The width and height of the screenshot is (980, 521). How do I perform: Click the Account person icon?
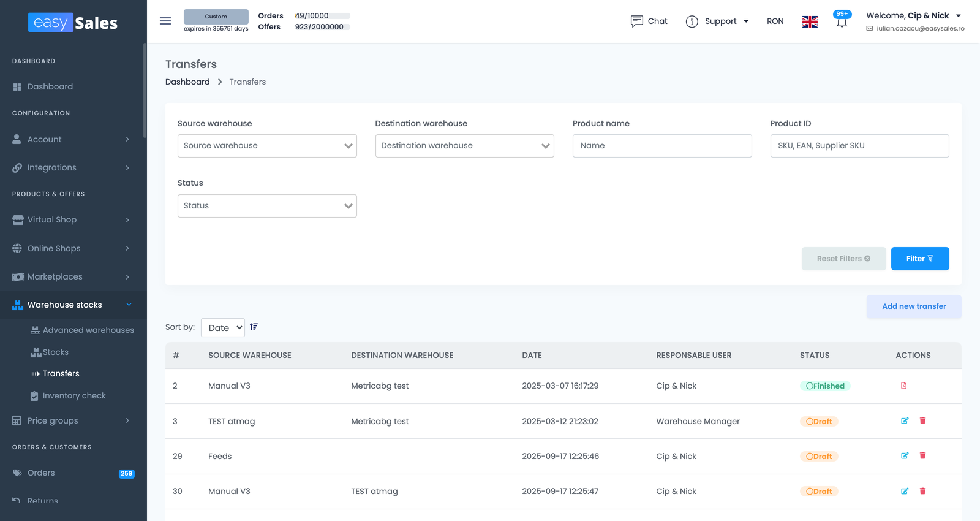point(17,139)
